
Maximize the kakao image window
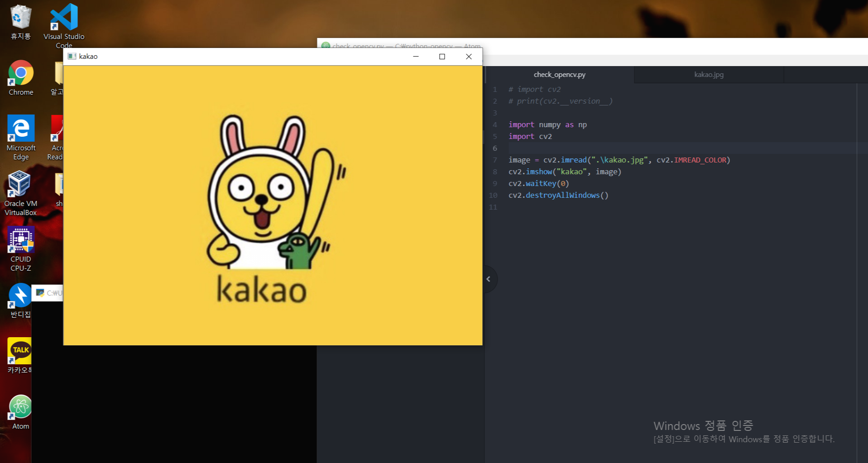point(442,56)
